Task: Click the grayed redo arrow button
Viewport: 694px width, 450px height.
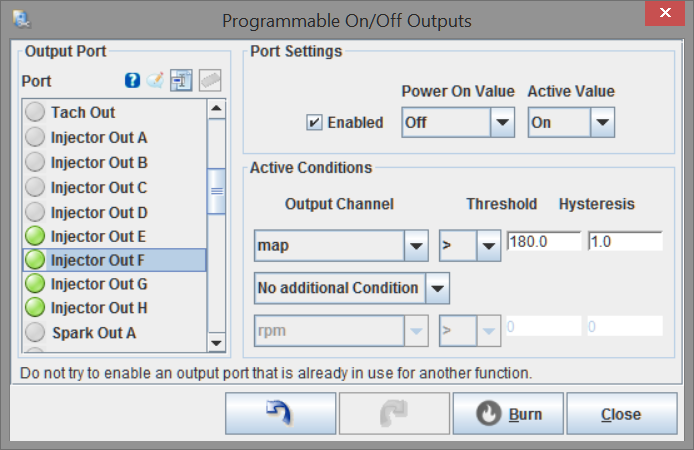Action: pyautogui.click(x=394, y=413)
